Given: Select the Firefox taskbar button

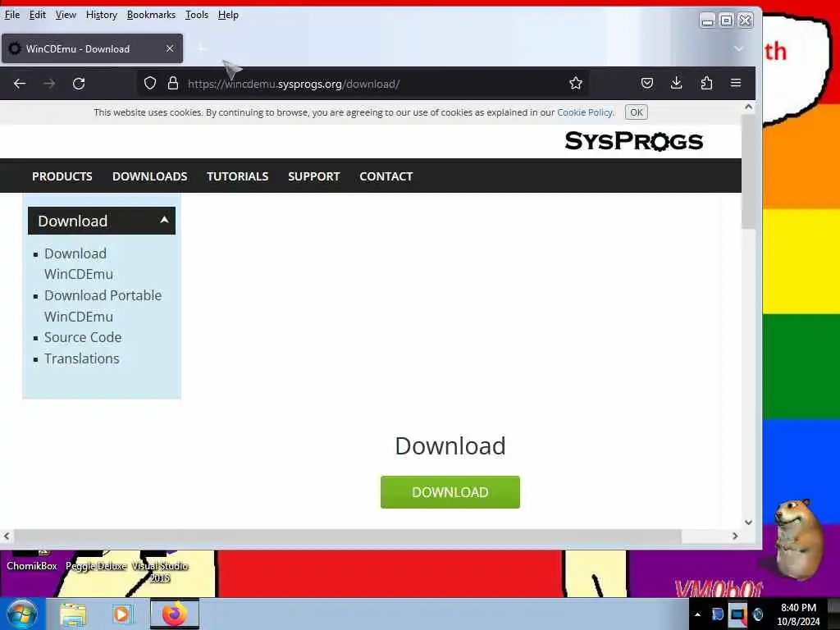Looking at the screenshot, I should tap(175, 614).
